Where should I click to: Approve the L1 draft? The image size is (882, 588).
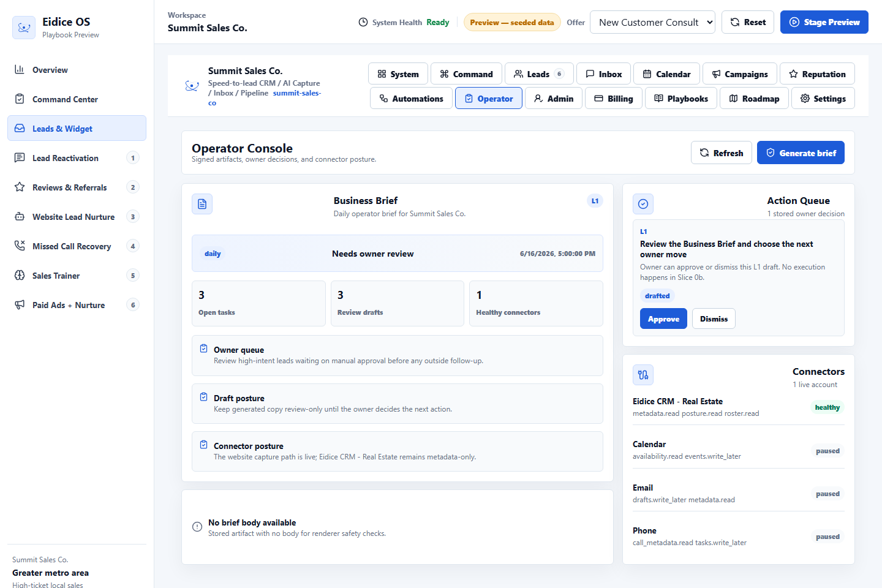pyautogui.click(x=663, y=318)
